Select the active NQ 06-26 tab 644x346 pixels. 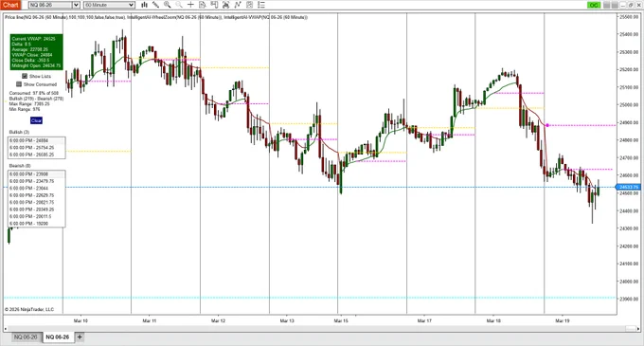(58, 337)
